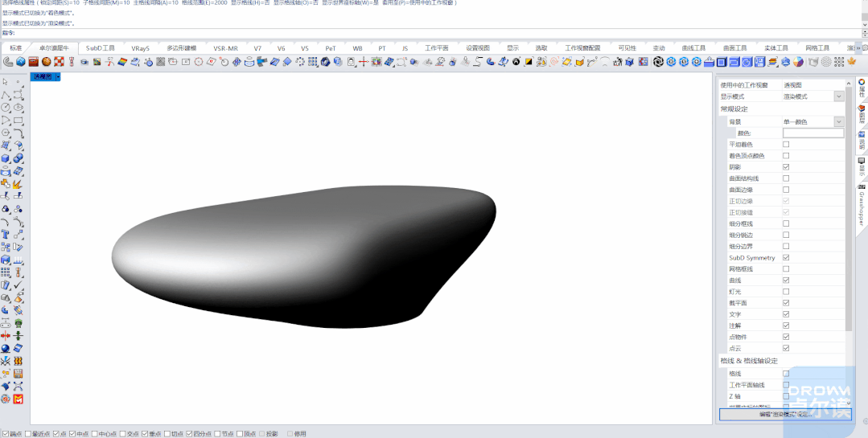The image size is (868, 438).
Task: Select the Polygon tool in left sidebar
Action: (6, 133)
